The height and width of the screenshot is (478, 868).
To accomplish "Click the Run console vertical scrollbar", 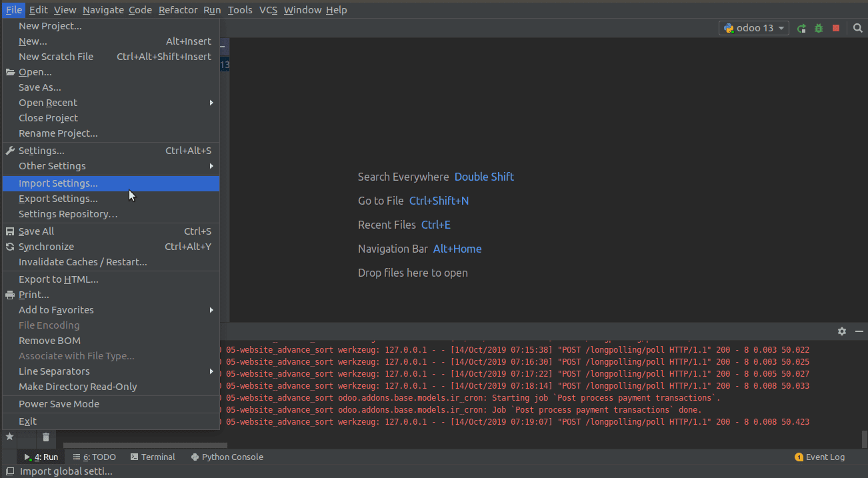I will click(865, 439).
